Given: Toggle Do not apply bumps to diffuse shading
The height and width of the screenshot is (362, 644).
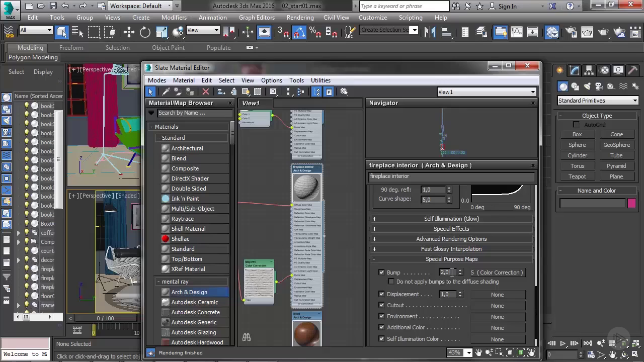Looking at the screenshot, I should tap(391, 282).
